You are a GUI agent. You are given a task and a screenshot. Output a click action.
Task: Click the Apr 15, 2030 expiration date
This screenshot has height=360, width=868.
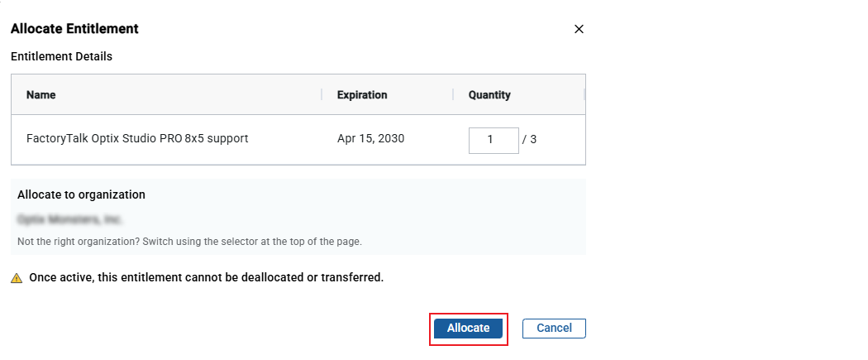click(370, 139)
